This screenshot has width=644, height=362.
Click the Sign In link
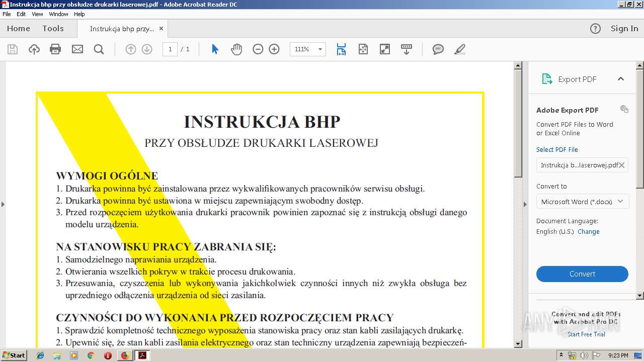click(624, 29)
